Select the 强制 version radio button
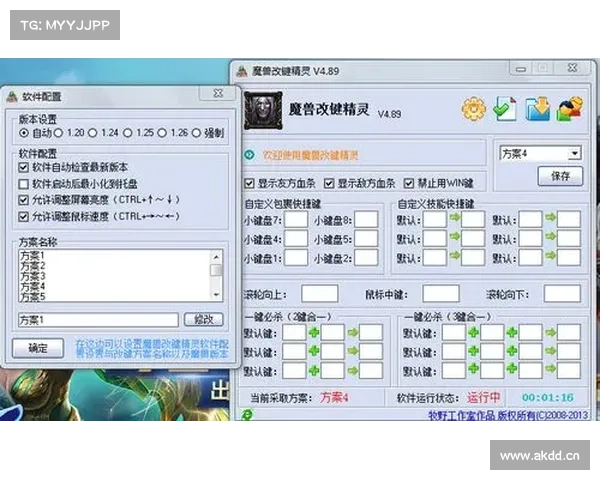This screenshot has height=480, width=600. tap(196, 133)
